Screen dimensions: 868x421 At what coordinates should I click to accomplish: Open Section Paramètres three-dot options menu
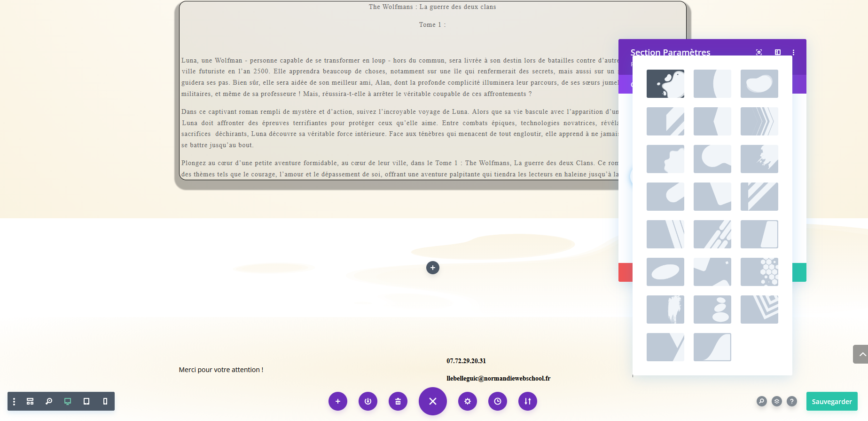[794, 52]
